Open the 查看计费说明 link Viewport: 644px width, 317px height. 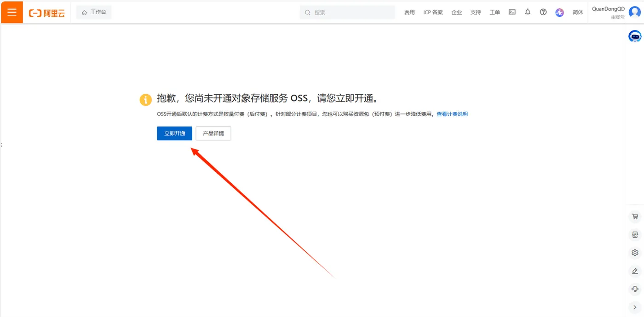[452, 114]
